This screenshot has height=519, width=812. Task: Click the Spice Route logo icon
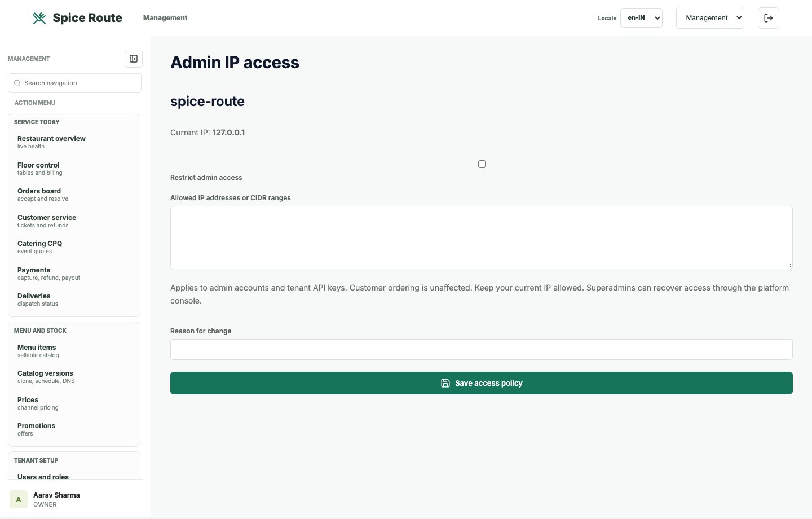[39, 18]
